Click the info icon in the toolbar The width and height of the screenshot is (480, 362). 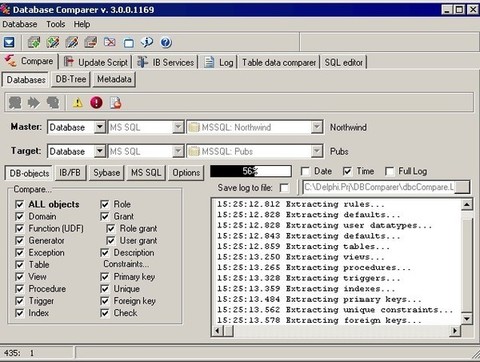(147, 42)
